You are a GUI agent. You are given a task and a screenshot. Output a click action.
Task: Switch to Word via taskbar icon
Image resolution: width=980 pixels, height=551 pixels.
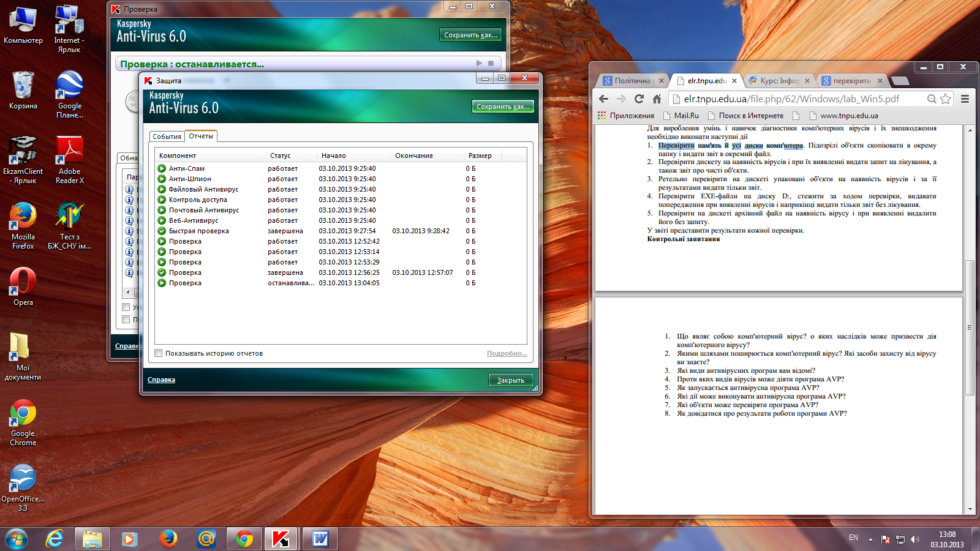pos(320,539)
